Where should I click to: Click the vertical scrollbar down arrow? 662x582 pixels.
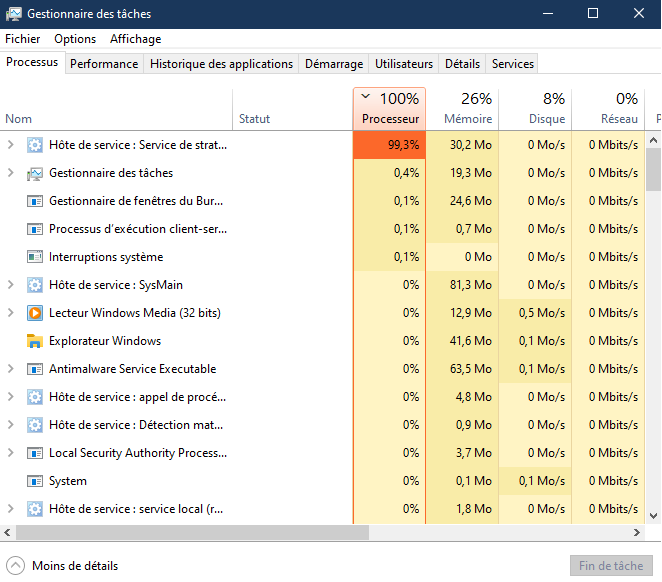click(654, 516)
